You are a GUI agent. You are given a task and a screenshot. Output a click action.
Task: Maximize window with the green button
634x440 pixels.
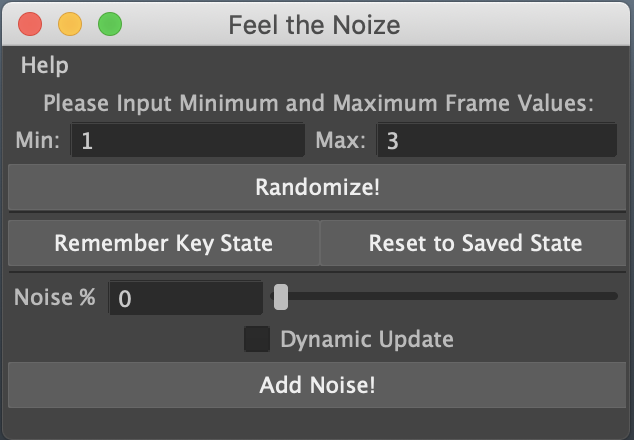[109, 24]
